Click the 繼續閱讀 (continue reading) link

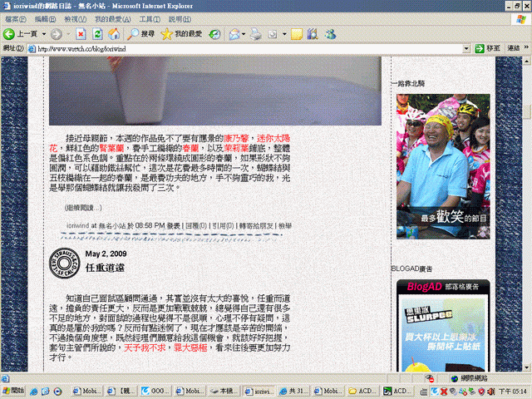click(83, 207)
